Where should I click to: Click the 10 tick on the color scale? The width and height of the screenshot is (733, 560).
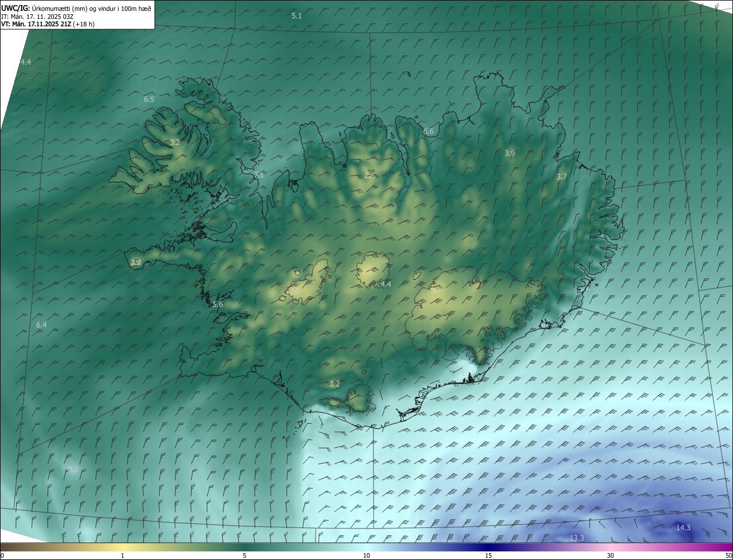click(366, 555)
